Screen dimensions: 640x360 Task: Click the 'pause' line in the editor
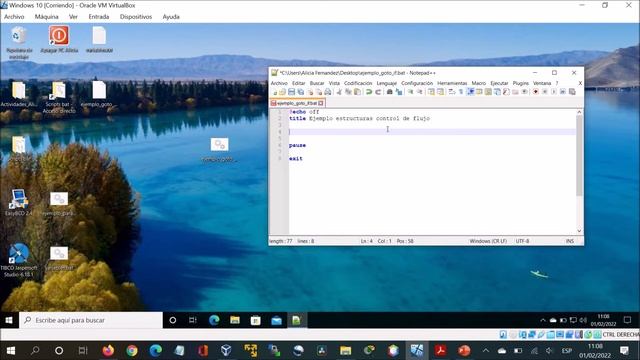[x=297, y=145]
